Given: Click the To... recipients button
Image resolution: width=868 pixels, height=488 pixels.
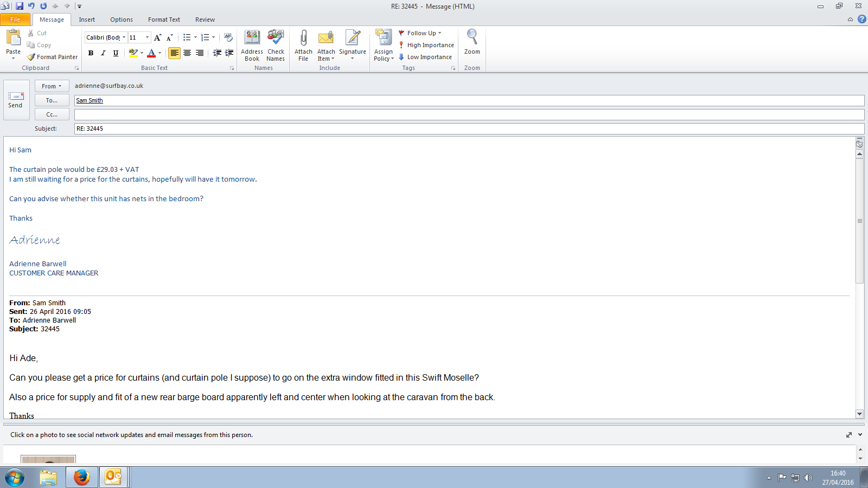Looking at the screenshot, I should [x=52, y=100].
